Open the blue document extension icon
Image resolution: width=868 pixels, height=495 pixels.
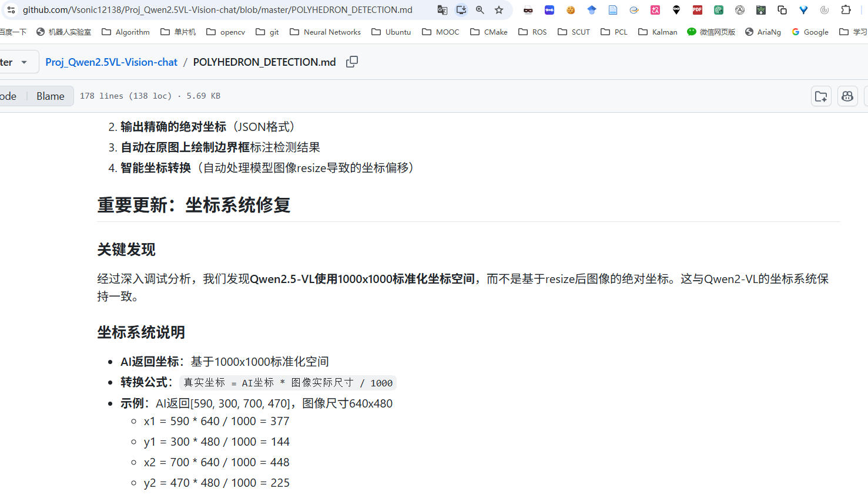pyautogui.click(x=613, y=10)
